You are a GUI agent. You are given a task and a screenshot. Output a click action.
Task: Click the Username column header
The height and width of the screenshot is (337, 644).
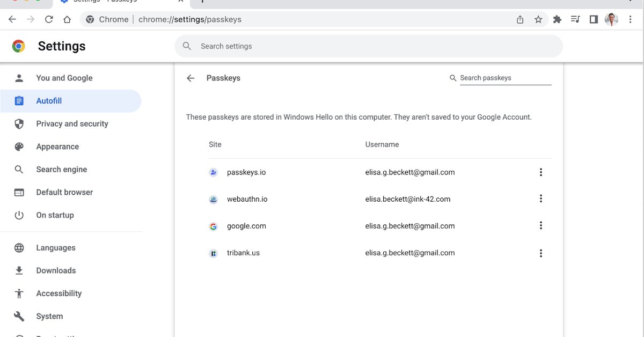pyautogui.click(x=382, y=144)
